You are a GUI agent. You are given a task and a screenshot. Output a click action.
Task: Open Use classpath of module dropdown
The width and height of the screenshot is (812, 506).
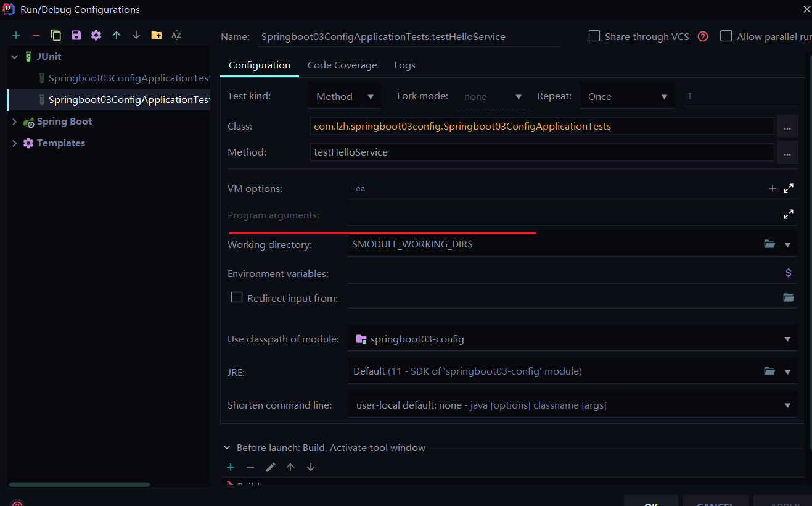coord(573,339)
